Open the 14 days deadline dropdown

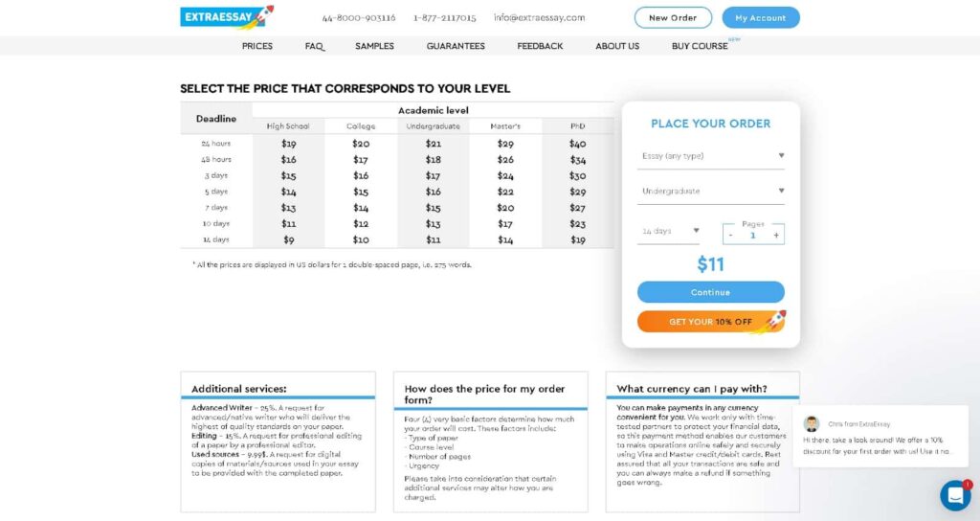point(669,232)
